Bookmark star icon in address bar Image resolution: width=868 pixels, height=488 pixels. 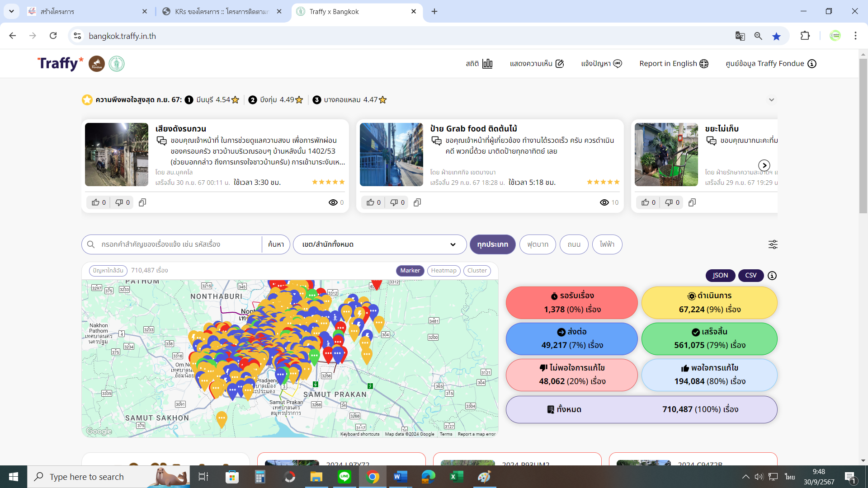click(x=776, y=36)
